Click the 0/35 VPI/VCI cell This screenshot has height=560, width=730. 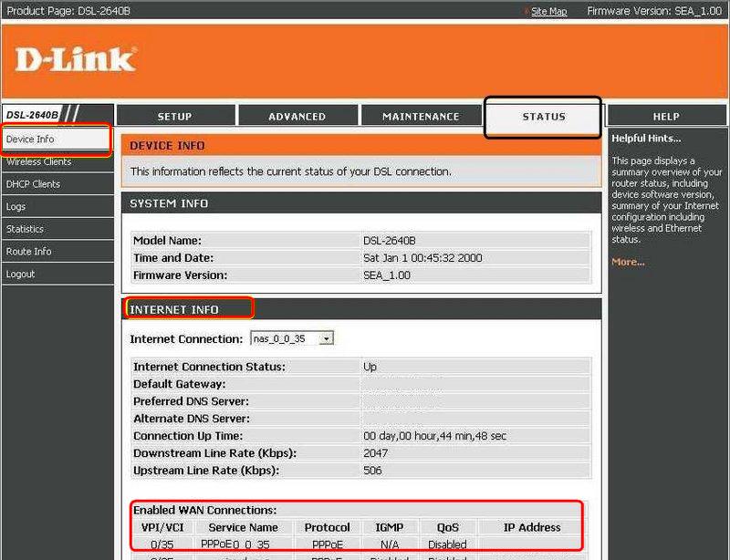pyautogui.click(x=162, y=544)
